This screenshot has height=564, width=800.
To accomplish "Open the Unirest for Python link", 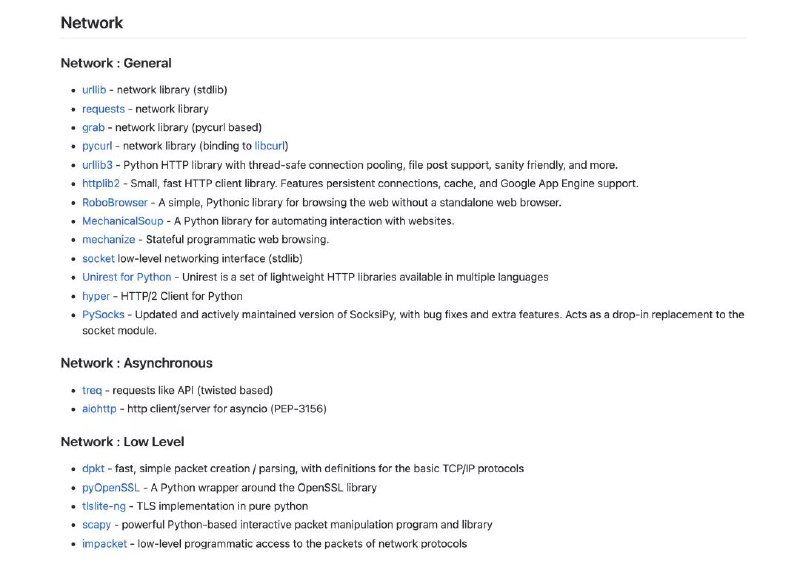I will click(130, 277).
